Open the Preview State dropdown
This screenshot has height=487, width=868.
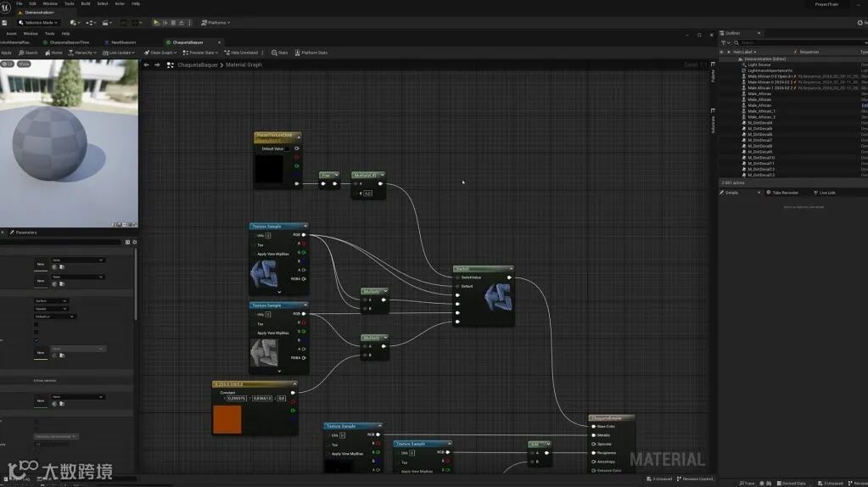[x=200, y=53]
